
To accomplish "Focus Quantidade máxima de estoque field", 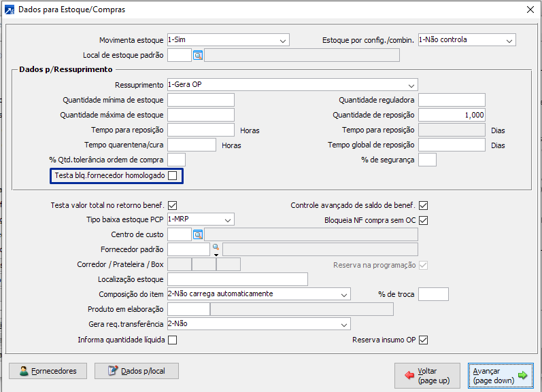I will (x=201, y=115).
